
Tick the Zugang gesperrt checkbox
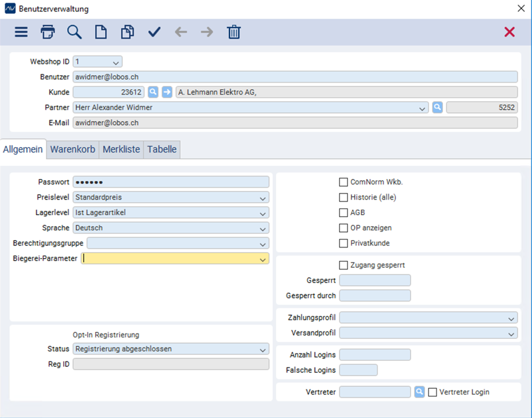click(x=343, y=265)
